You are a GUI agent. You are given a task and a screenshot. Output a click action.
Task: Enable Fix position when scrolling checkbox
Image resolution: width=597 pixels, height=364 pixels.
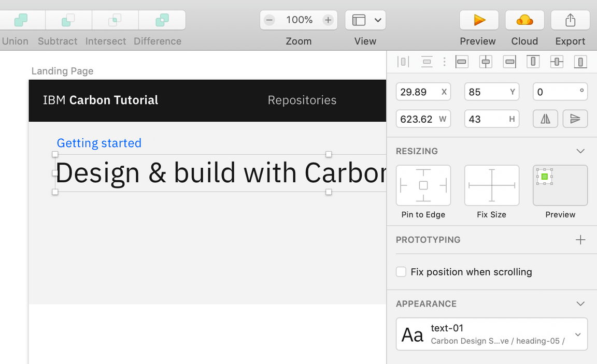(x=401, y=272)
